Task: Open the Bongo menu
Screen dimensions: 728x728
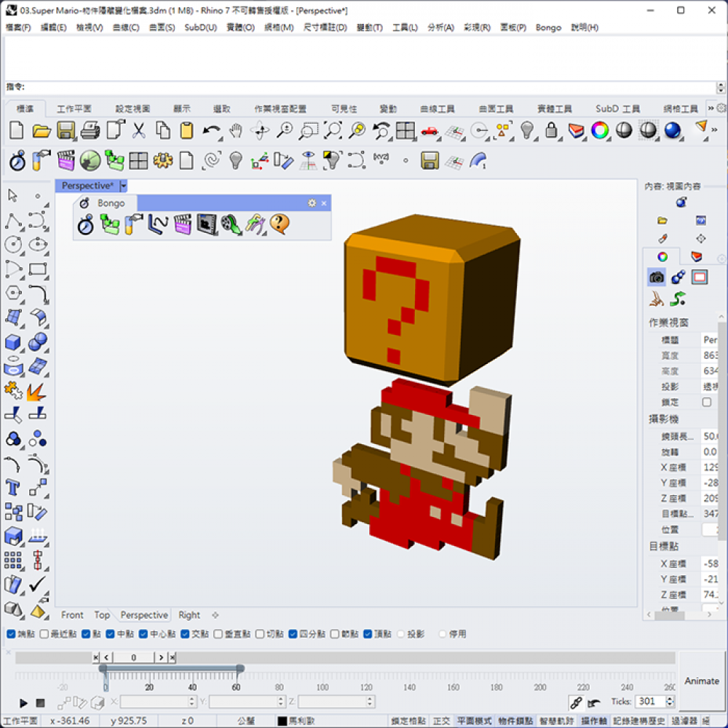Action: pos(548,28)
